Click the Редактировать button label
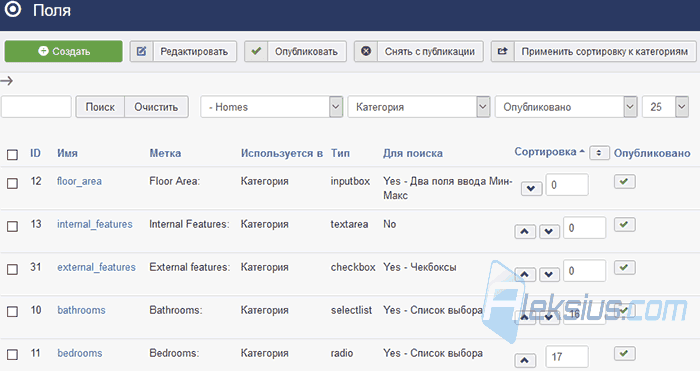 click(194, 51)
